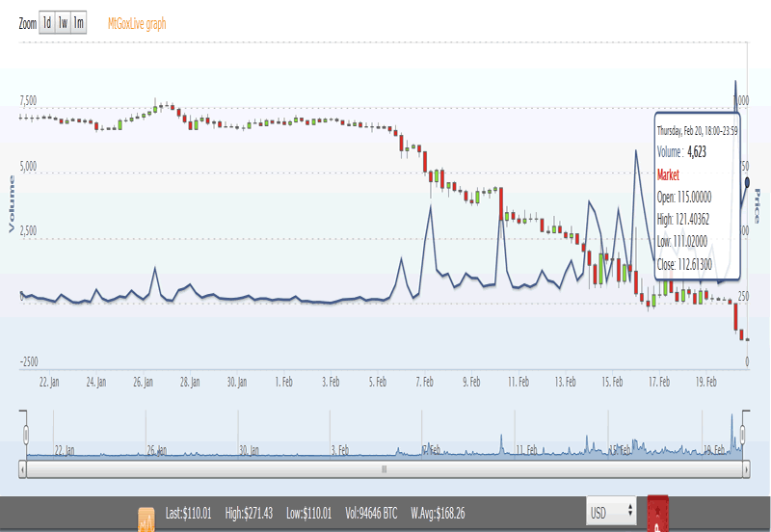Click the '30. Jan' label in navigator
771x532 pixels.
(250, 450)
